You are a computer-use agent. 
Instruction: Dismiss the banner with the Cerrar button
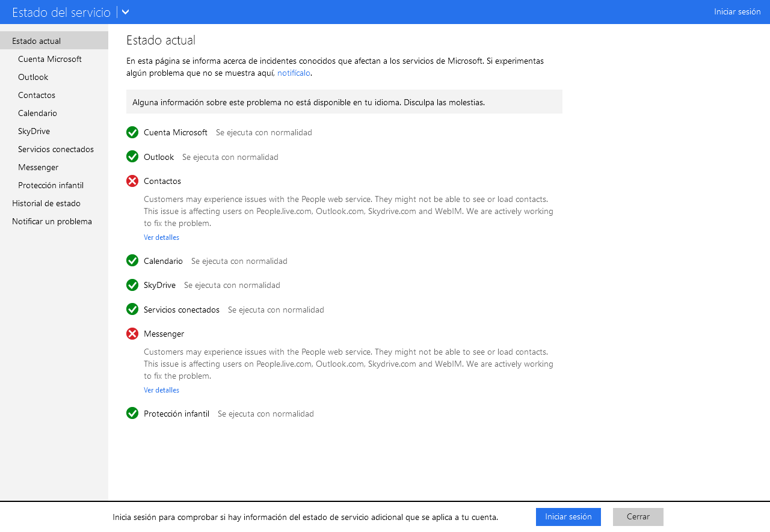(638, 517)
